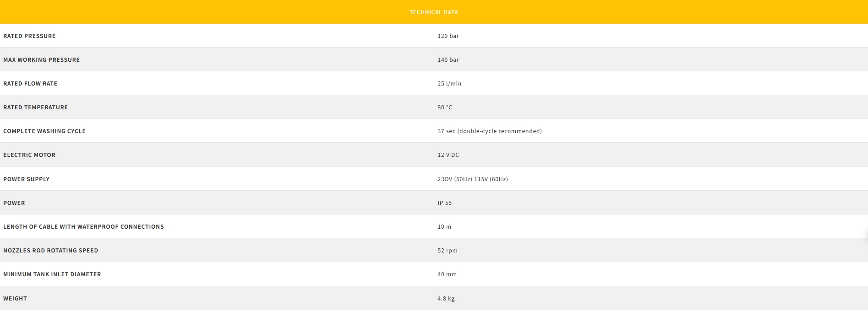Click the 12 V DC value
Screen dimensions: 868x311
click(448, 155)
